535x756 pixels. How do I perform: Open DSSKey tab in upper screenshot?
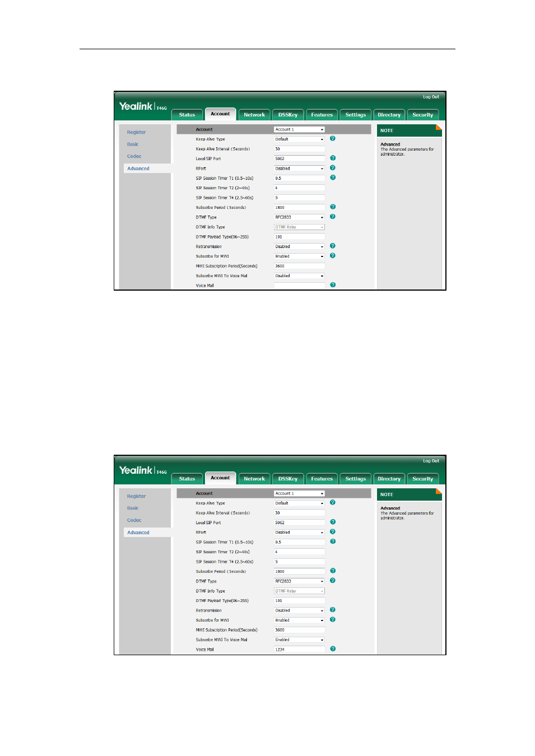click(x=288, y=115)
